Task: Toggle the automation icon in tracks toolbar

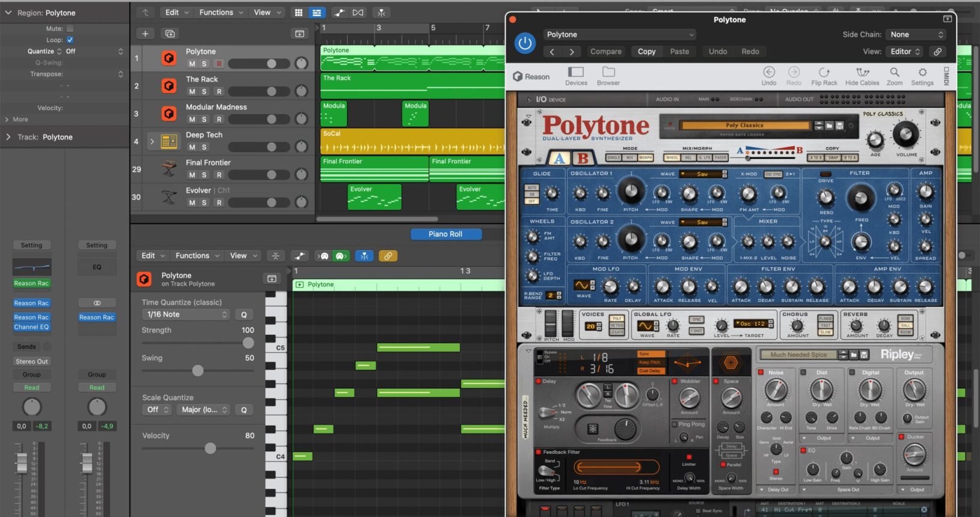Action: (x=339, y=13)
